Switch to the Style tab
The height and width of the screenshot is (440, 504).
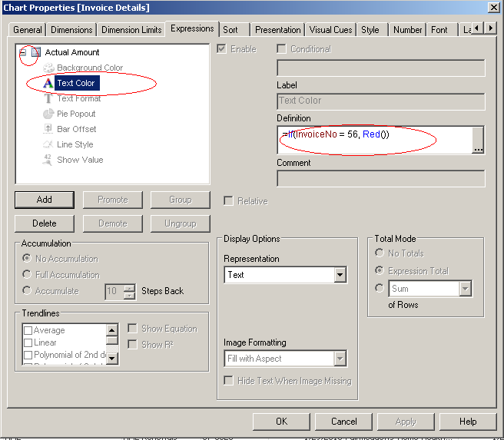(373, 30)
